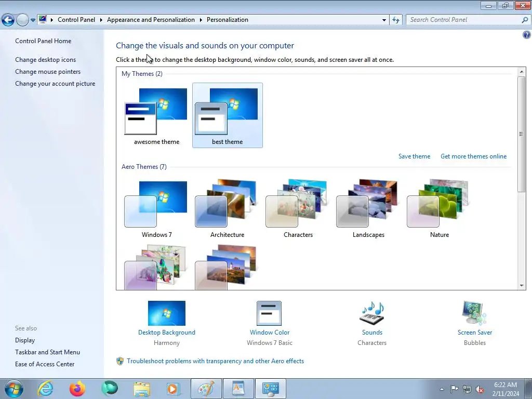Switch to WordPad on taskbar
This screenshot has width=532, height=399.
238,389
